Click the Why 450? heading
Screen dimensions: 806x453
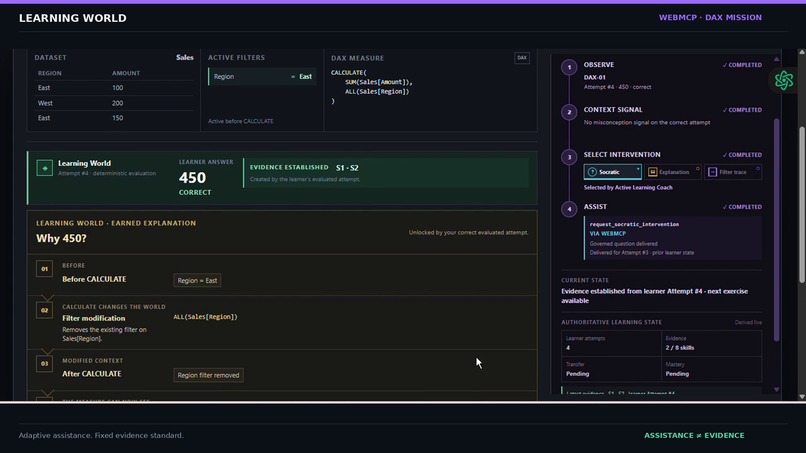[x=61, y=239]
